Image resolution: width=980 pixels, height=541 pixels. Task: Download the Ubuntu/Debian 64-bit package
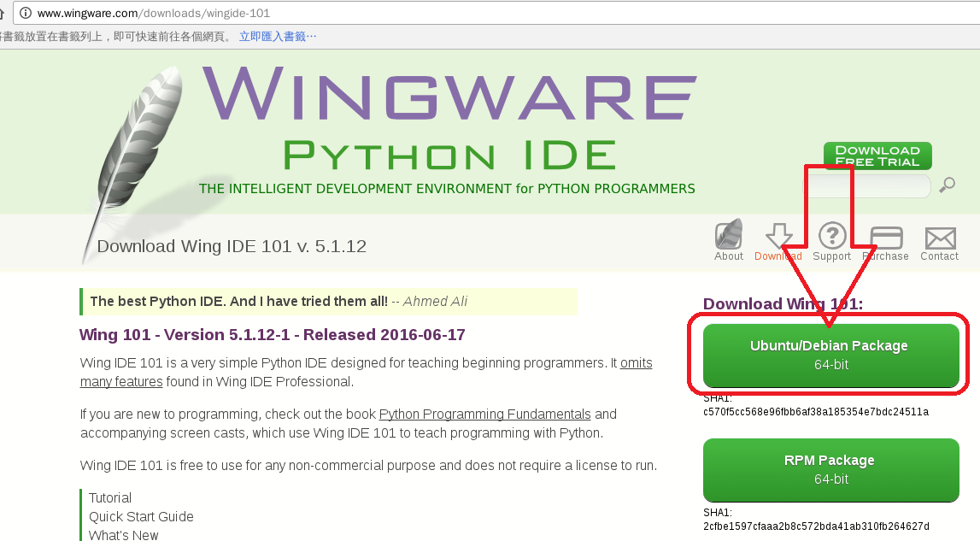click(830, 354)
